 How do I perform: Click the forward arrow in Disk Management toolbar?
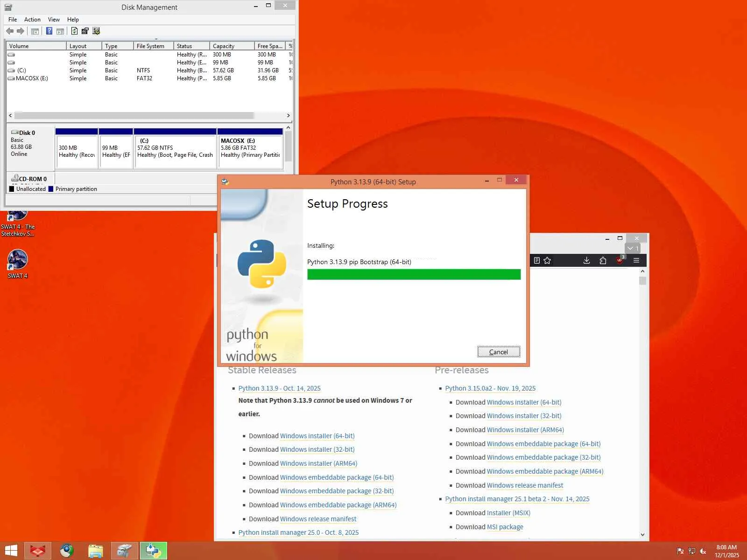coord(21,31)
